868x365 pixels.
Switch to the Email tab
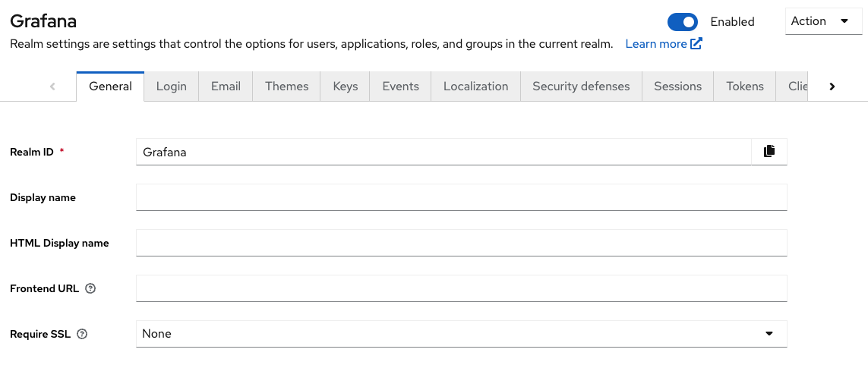[x=226, y=87]
